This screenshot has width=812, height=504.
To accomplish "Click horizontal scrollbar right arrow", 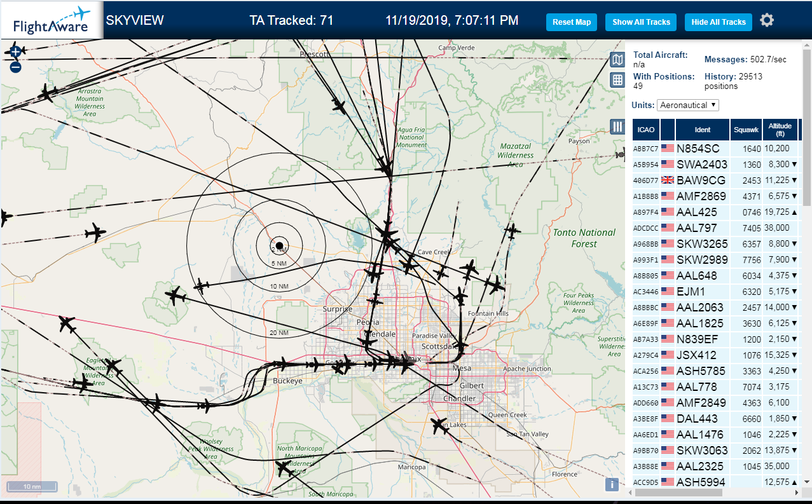I will (x=797, y=493).
